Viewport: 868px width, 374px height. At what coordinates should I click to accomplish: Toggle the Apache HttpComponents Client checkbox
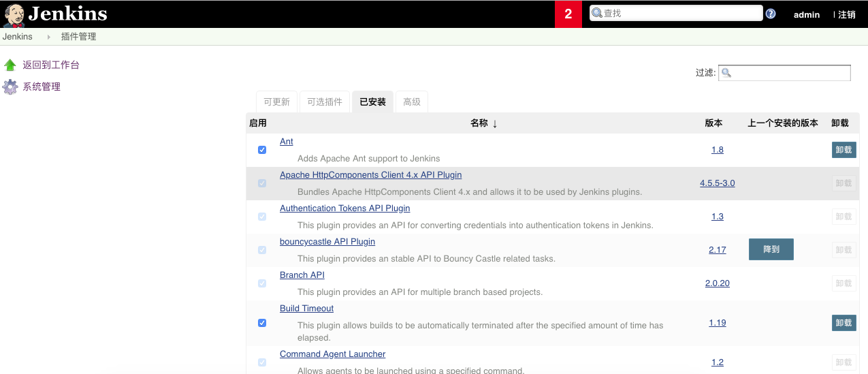point(262,183)
